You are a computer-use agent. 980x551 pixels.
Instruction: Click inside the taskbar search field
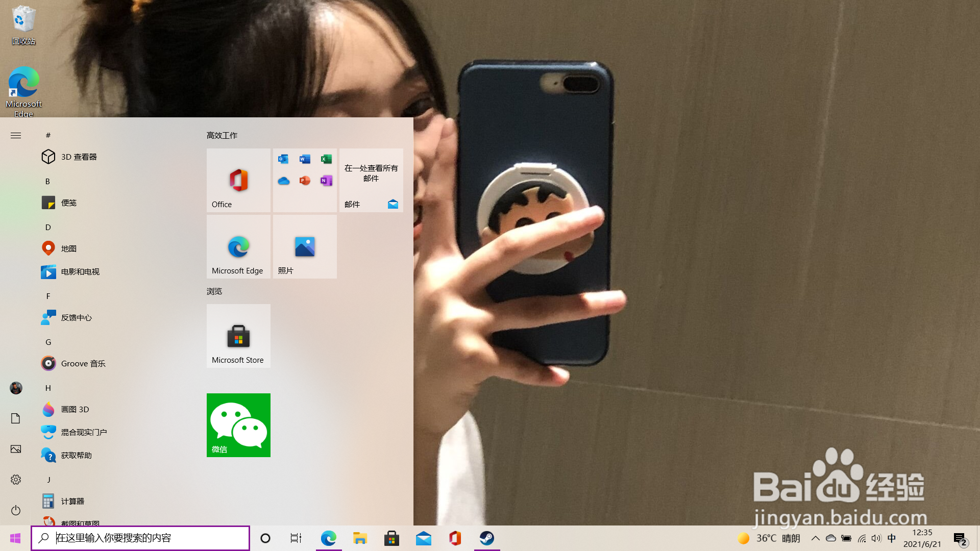tap(140, 538)
